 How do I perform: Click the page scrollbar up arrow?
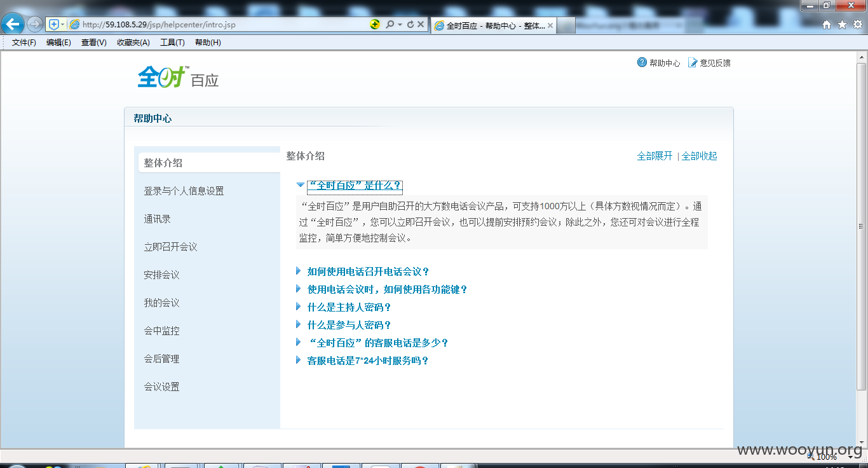click(862, 57)
